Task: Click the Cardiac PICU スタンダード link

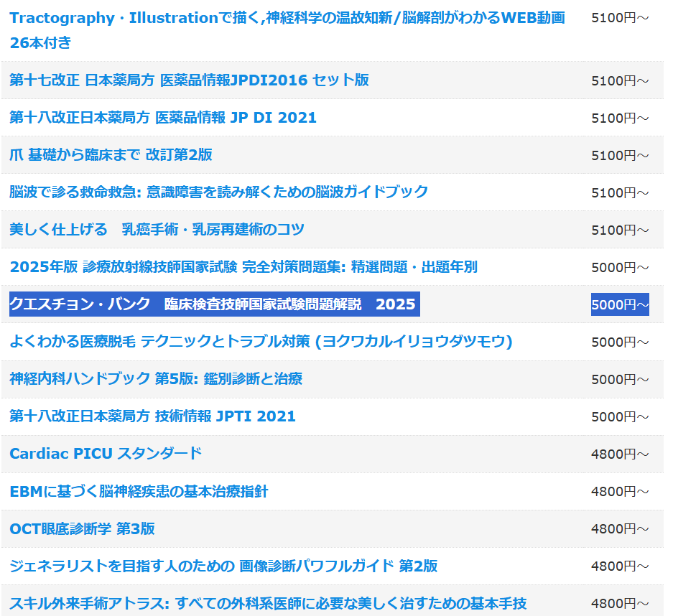Action: pyautogui.click(x=106, y=454)
